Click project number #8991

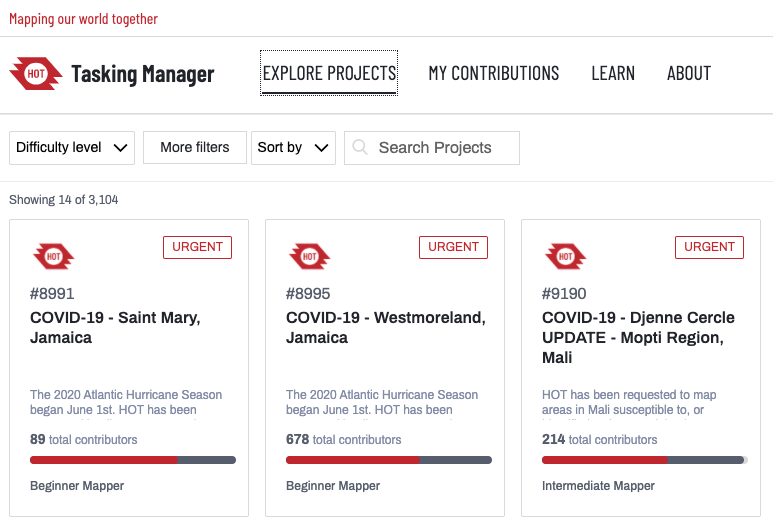(x=52, y=294)
